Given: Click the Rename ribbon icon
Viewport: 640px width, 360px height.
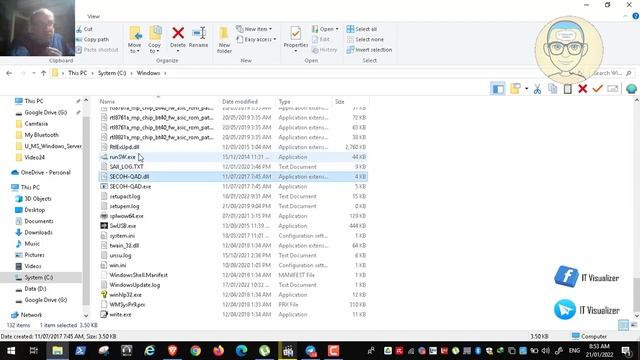Looking at the screenshot, I should click(199, 33).
